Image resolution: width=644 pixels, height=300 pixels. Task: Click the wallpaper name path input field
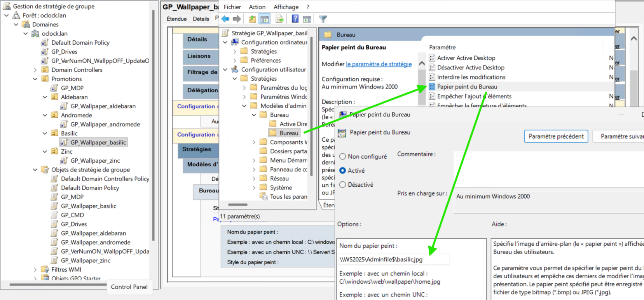tap(393, 259)
